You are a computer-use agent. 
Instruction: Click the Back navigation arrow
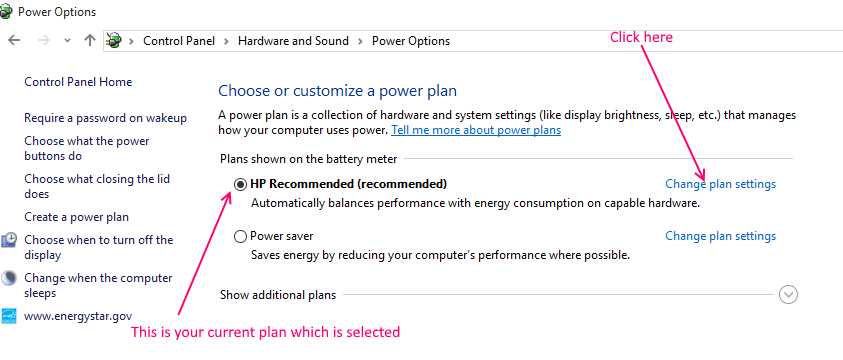[x=14, y=40]
